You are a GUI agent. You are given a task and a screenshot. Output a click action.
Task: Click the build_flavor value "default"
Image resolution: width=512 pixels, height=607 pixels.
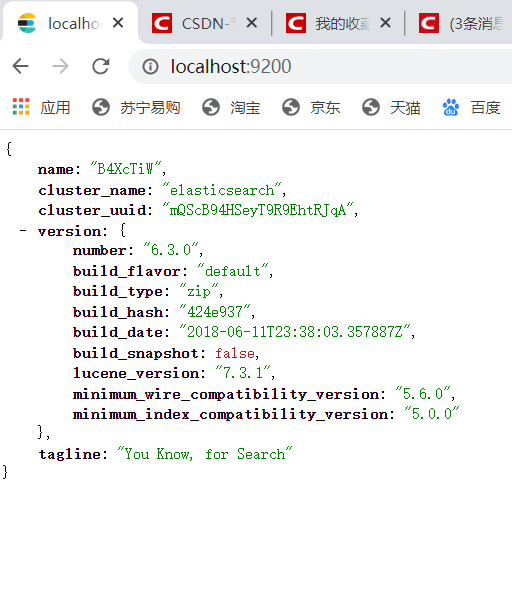(233, 271)
